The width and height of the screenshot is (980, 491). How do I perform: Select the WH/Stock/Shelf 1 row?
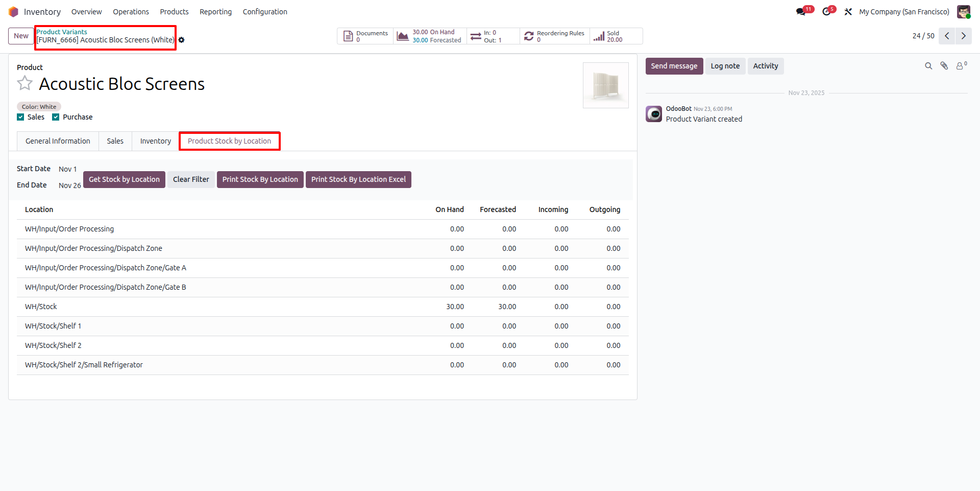pyautogui.click(x=323, y=326)
